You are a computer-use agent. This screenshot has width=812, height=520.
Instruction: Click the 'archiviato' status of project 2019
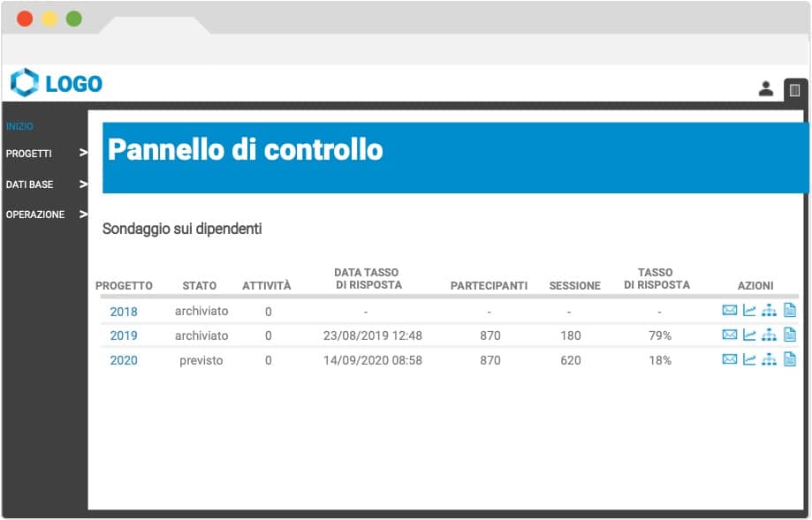tap(201, 335)
